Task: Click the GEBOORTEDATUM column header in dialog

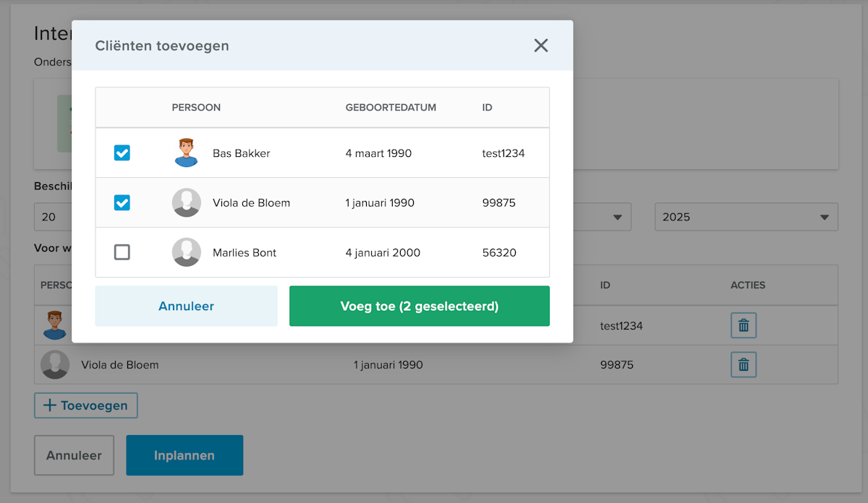Action: [391, 108]
